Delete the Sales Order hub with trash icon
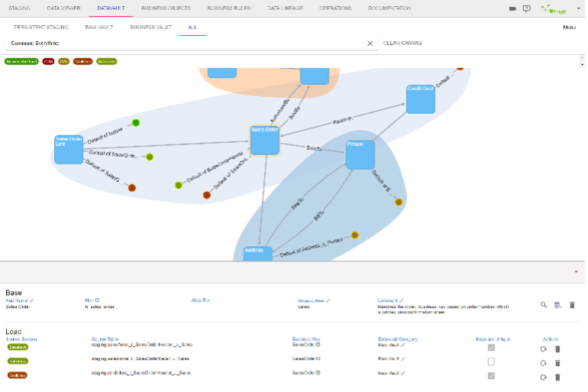The image size is (588, 392). [x=572, y=305]
